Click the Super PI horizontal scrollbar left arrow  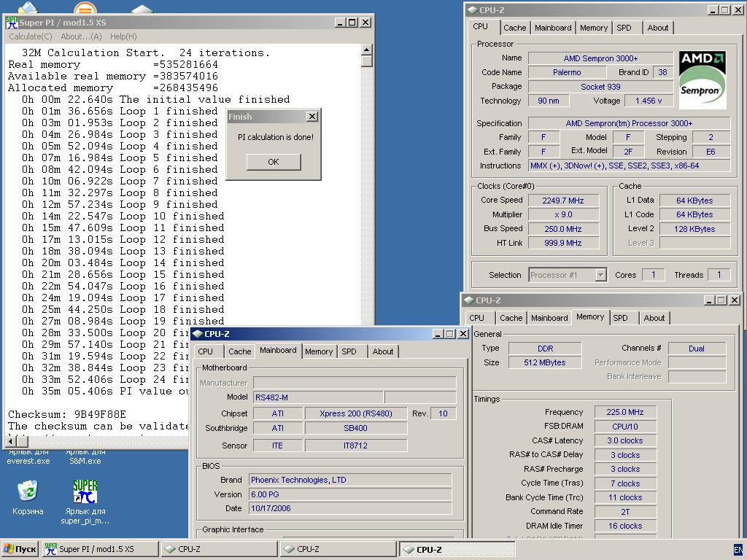point(11,442)
